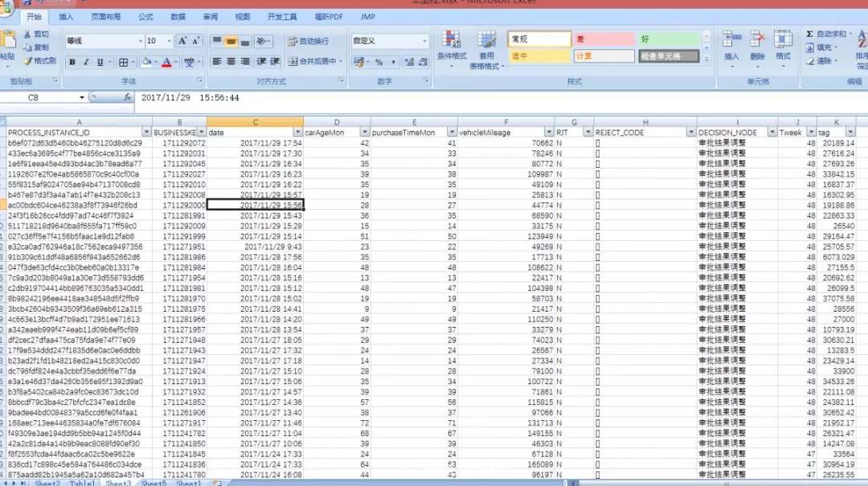Viewport: 868px width, 486px height.
Task: Increase font size with large A
Action: [182, 41]
